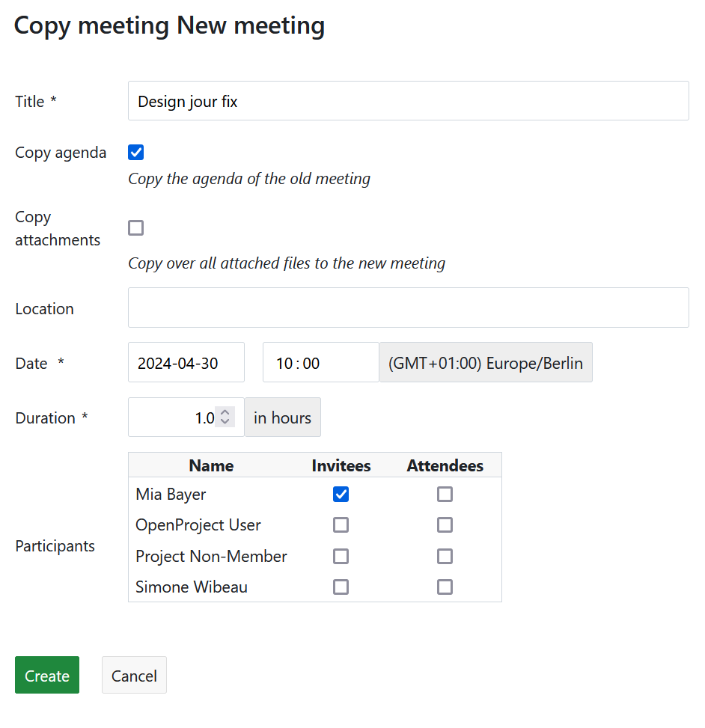This screenshot has width=705, height=728.
Task: Increase duration with the up stepper arrow
Action: (x=225, y=412)
